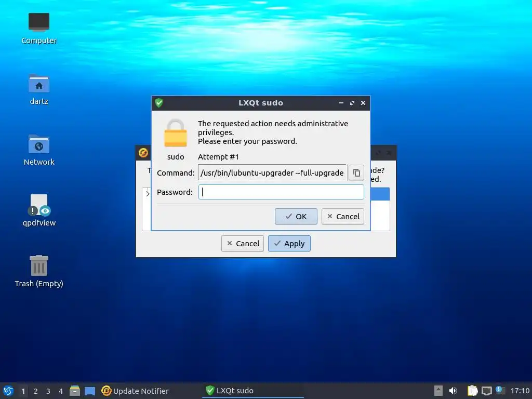Click the Update Notifier window icon in its titlebar
Screen dimensions: 532x399
coord(143,153)
